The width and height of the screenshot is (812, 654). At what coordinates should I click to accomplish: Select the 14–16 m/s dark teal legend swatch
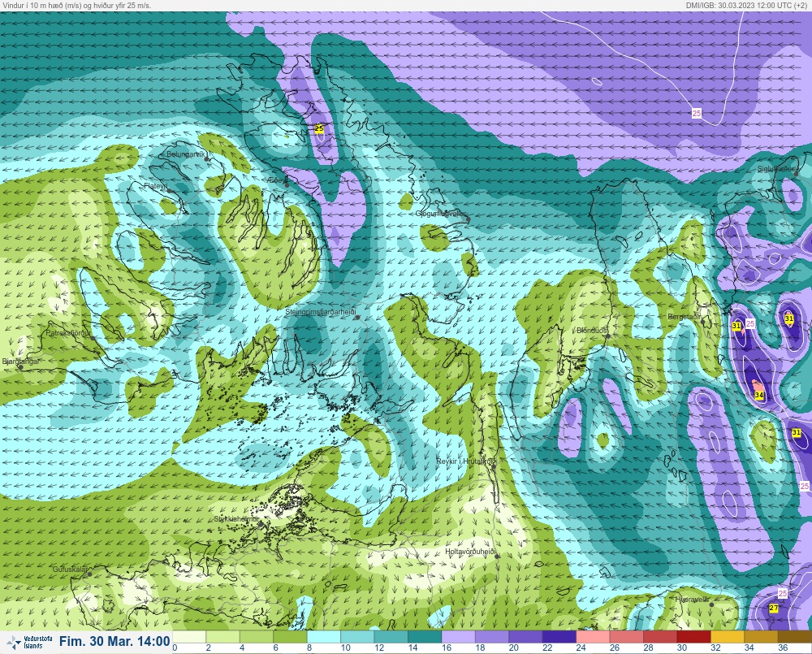pyautogui.click(x=425, y=636)
